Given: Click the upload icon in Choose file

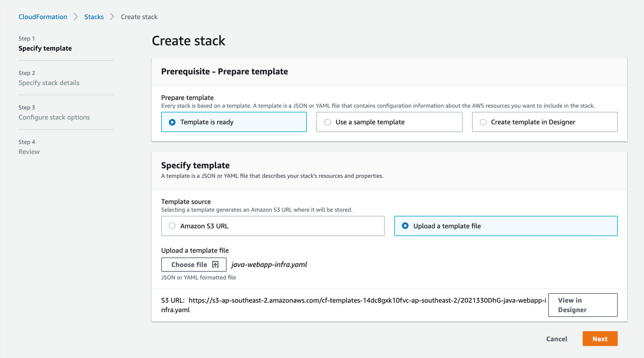Looking at the screenshot, I should (x=215, y=265).
